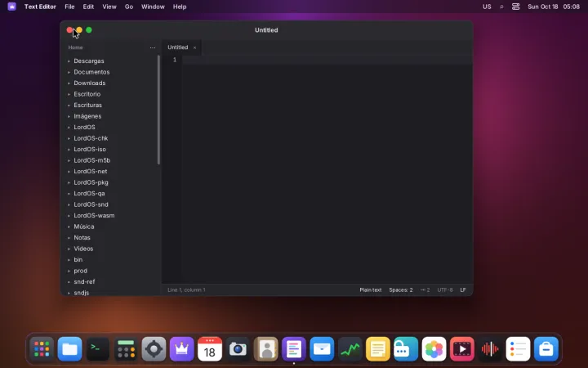The height and width of the screenshot is (368, 588).
Task: Select the LordOS-chk folder
Action: click(91, 138)
